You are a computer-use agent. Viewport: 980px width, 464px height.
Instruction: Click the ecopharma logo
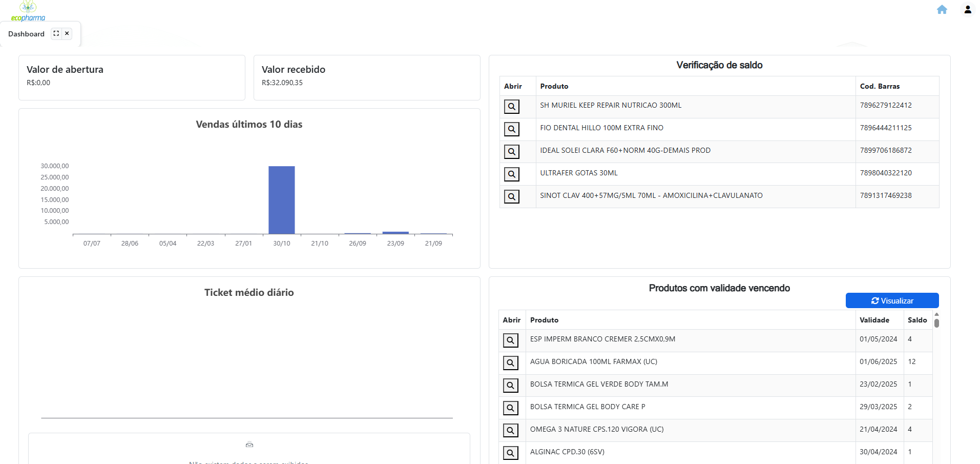[28, 11]
